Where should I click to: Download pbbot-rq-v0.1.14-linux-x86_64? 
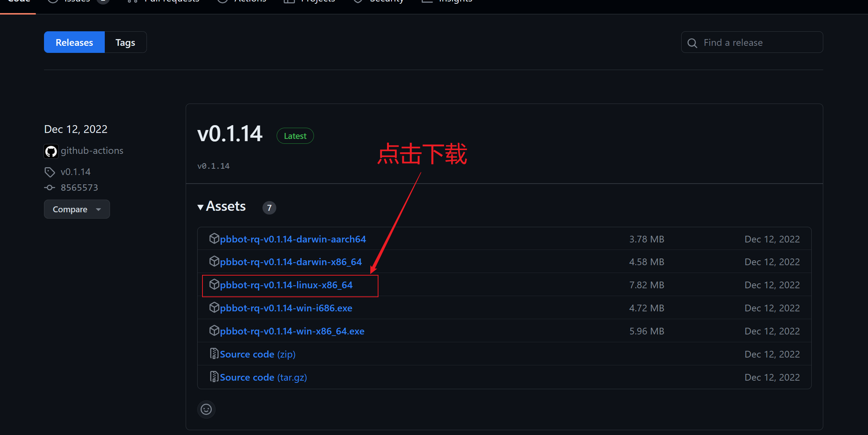[x=286, y=285]
